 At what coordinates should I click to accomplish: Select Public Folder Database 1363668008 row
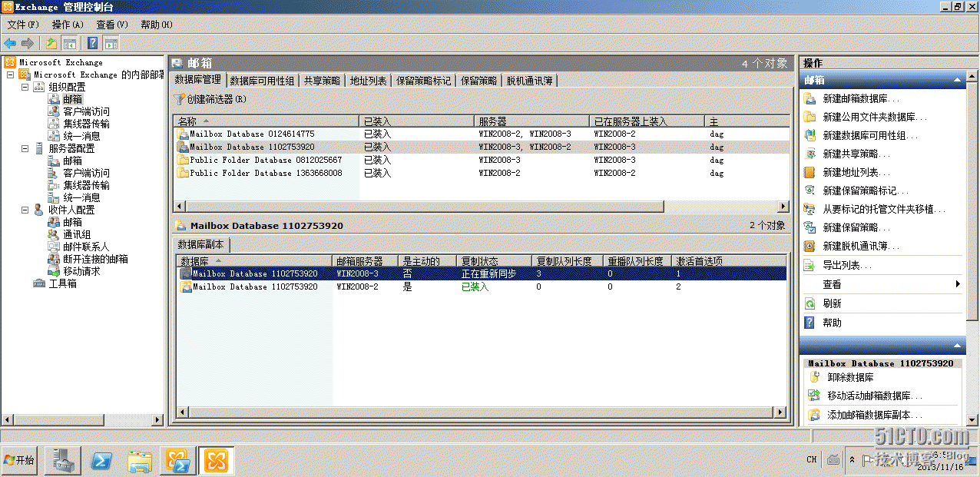[482, 173]
